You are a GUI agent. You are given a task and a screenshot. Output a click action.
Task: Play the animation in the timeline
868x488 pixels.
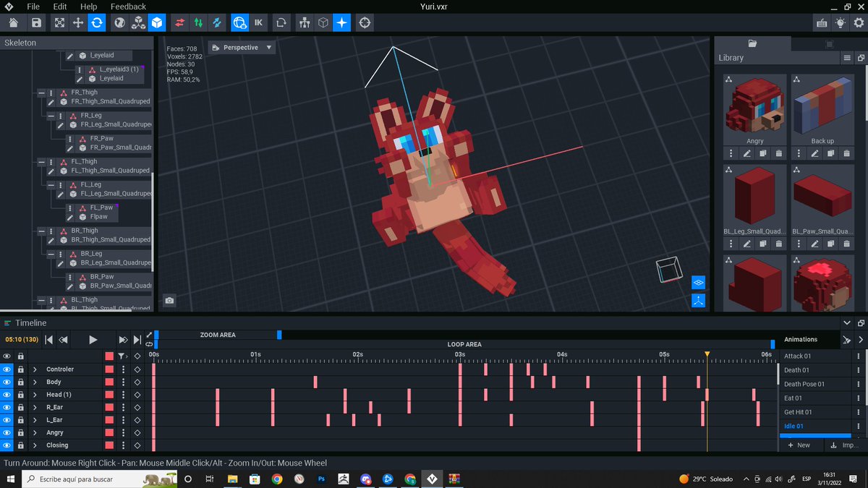pyautogui.click(x=93, y=339)
